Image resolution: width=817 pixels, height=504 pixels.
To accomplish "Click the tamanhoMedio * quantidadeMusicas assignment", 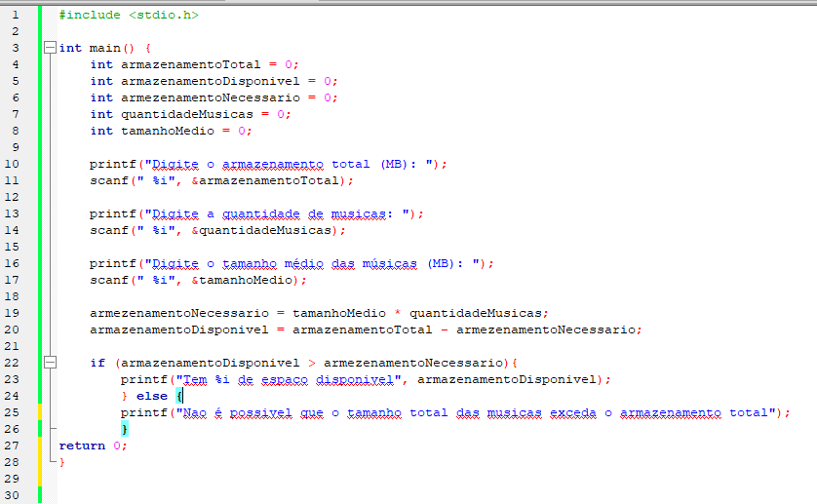I will click(x=319, y=313).
